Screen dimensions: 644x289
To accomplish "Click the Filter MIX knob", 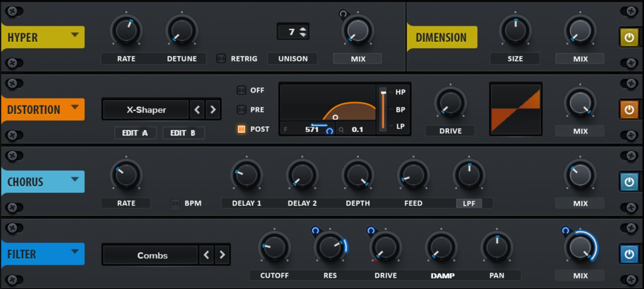I will click(580, 247).
